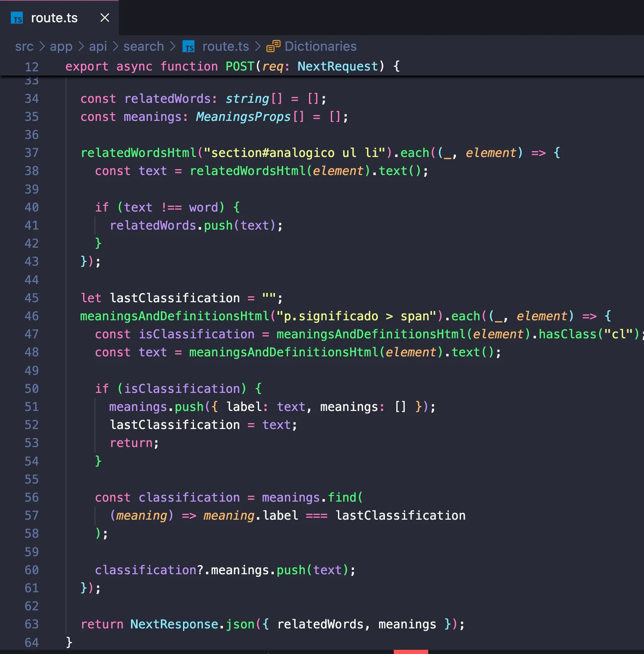
Task: Click the MeaningsProps type annotation
Action: point(243,117)
